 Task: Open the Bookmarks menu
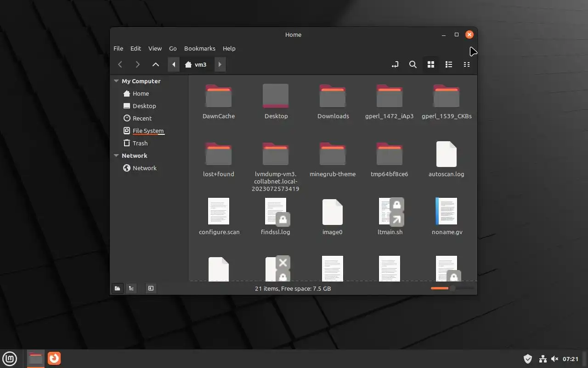tap(200, 48)
